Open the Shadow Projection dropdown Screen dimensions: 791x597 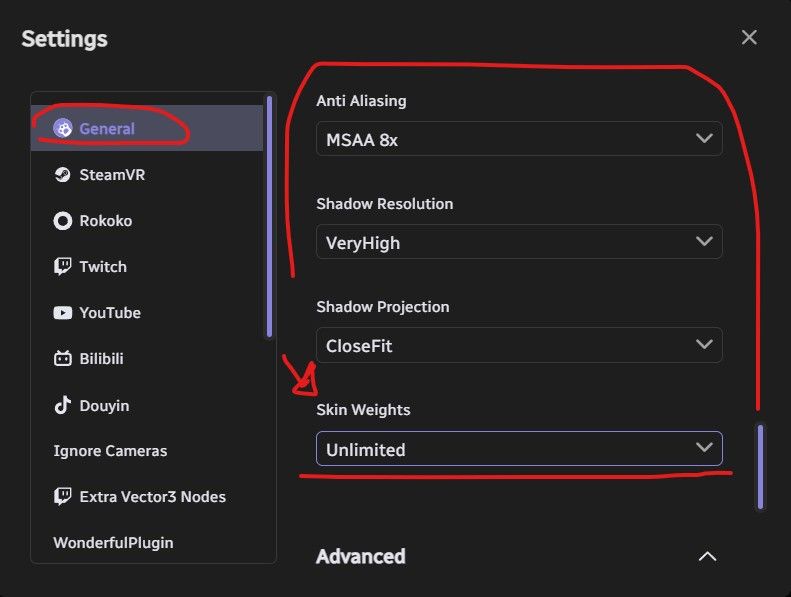point(519,345)
